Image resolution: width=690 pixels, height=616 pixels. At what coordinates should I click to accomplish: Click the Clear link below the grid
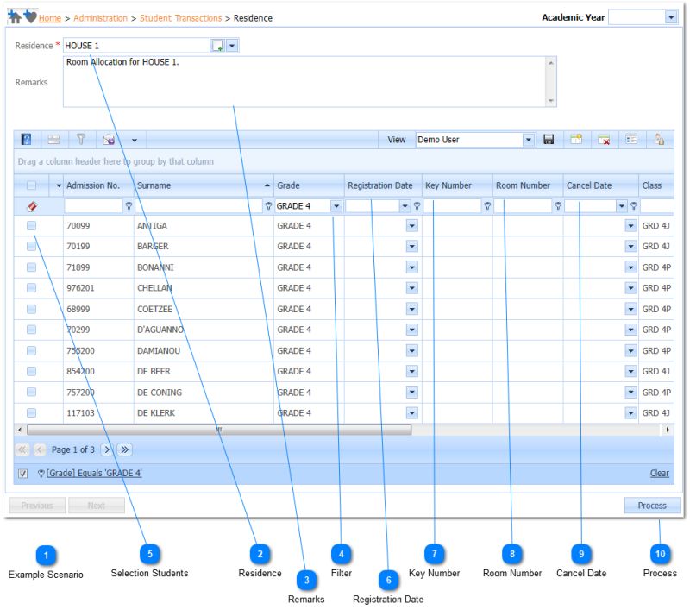coord(658,473)
